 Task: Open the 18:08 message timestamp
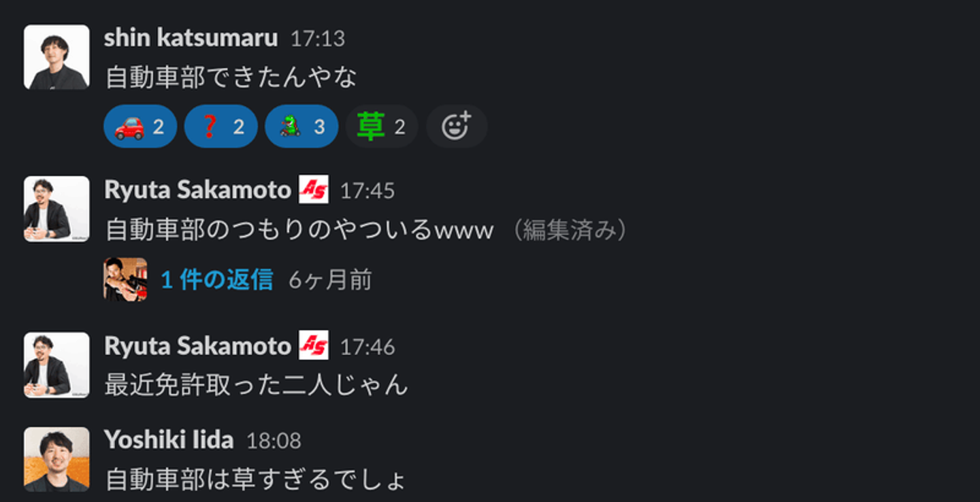point(274,441)
